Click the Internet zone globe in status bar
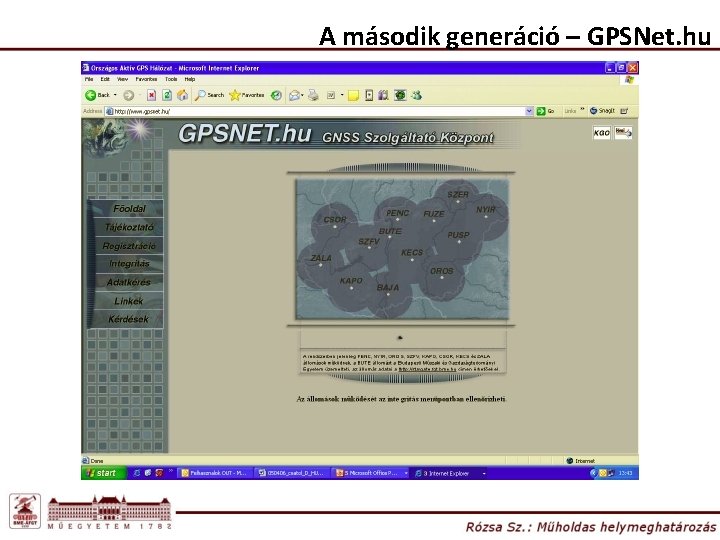This screenshot has height=540, width=720. coord(570,461)
